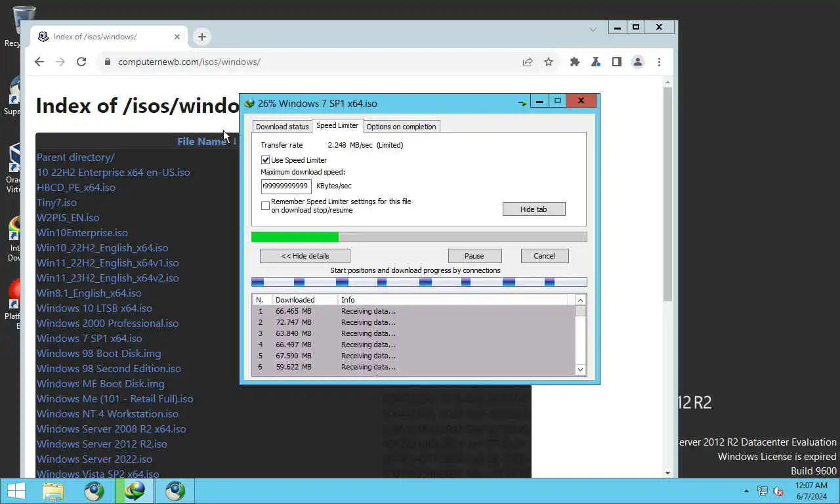This screenshot has height=504, width=840.
Task: Click the N. column header
Action: (x=262, y=300)
